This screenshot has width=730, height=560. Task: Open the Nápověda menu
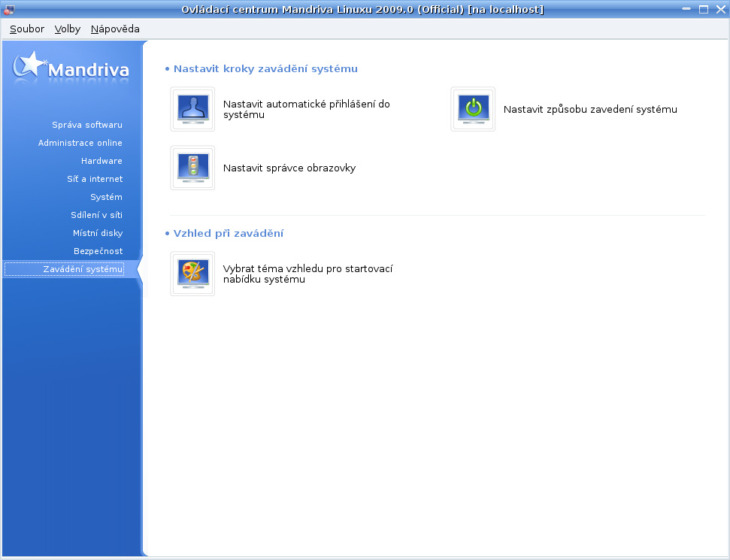115,29
